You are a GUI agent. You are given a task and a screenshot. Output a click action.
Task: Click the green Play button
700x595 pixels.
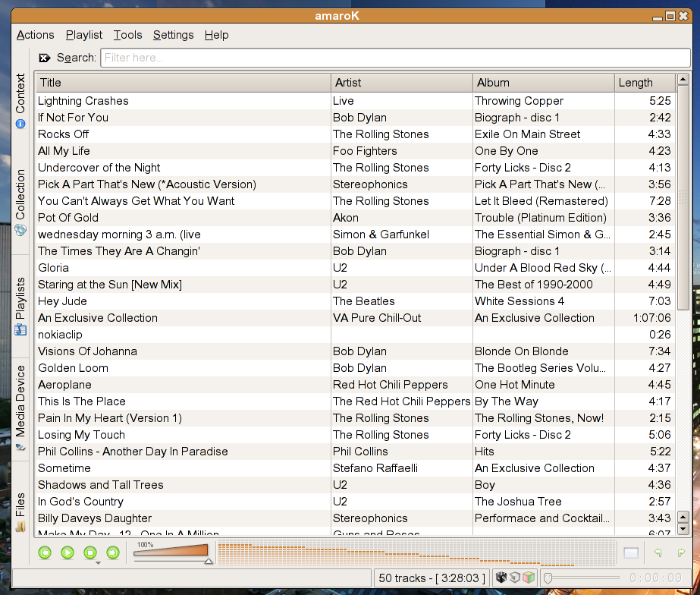[x=67, y=552]
